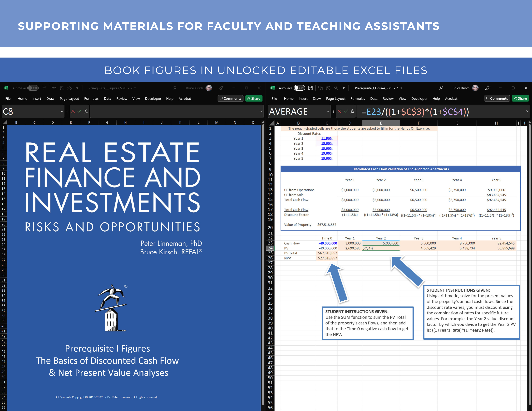Click the Excel logo in the left window

click(6, 88)
